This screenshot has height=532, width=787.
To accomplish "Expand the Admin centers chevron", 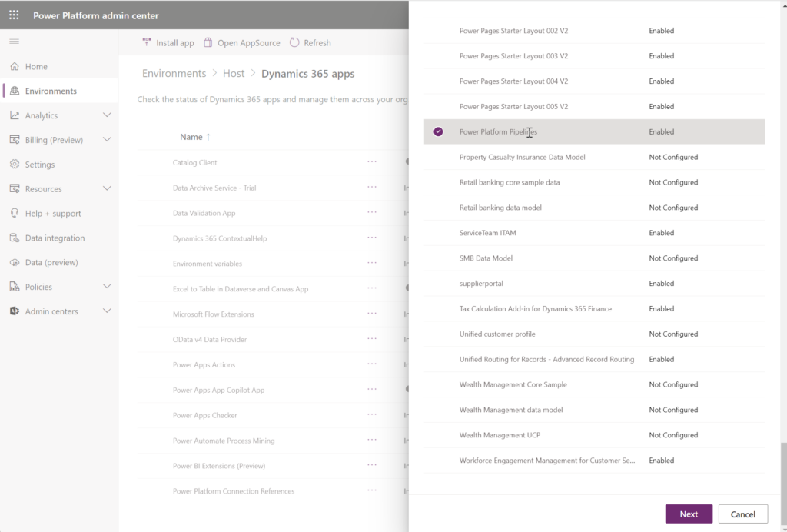I will pos(107,311).
